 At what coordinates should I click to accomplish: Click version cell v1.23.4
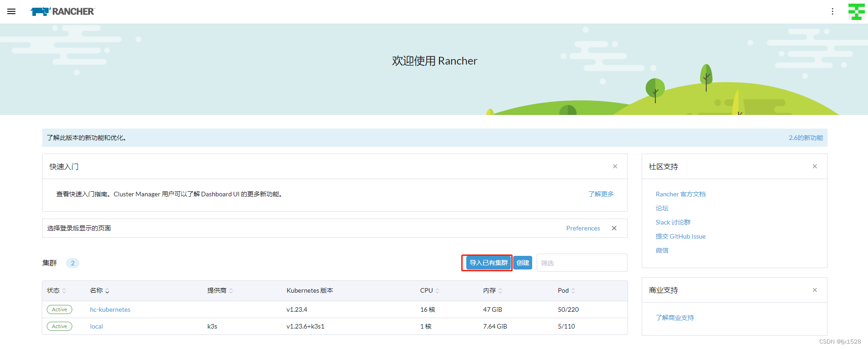pyautogui.click(x=297, y=309)
